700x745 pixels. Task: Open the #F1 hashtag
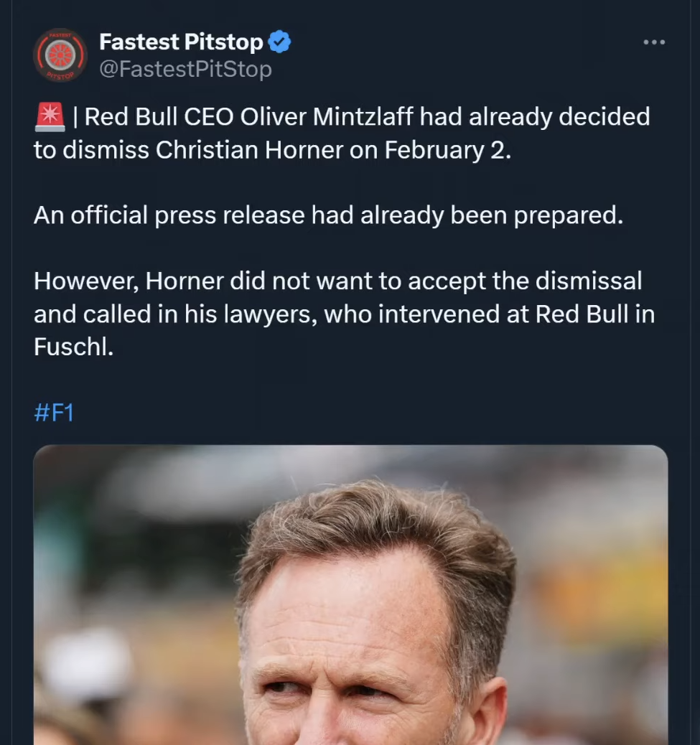pos(54,413)
